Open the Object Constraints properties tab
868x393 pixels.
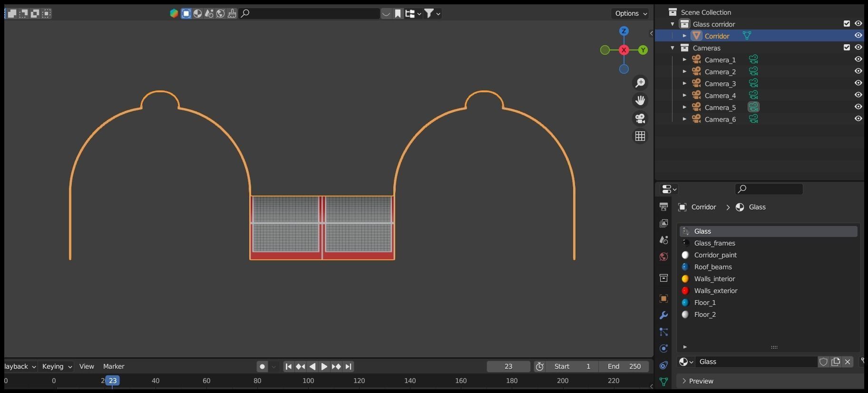[663, 365]
